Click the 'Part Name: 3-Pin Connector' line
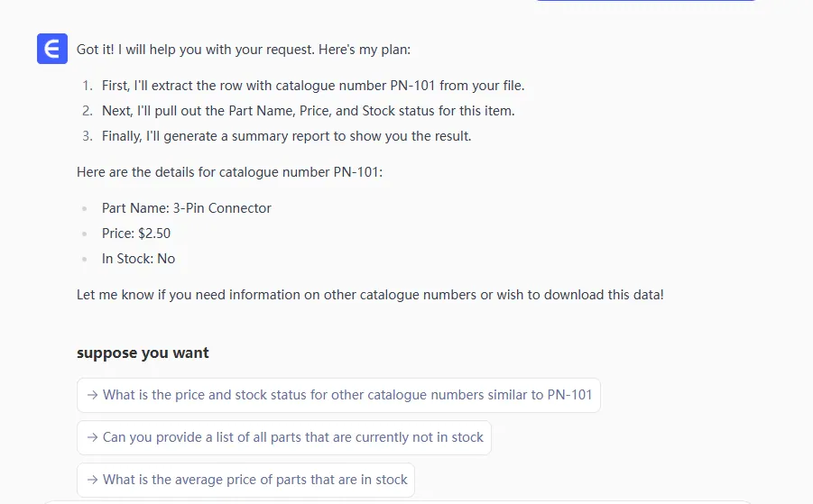This screenshot has height=504, width=813. [186, 208]
